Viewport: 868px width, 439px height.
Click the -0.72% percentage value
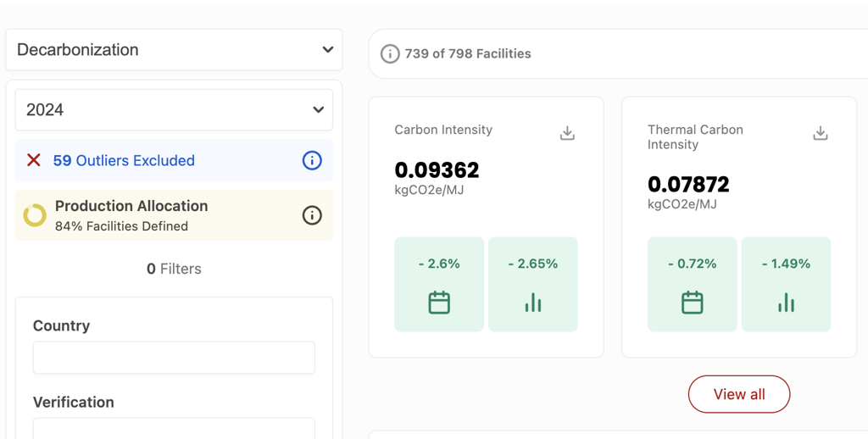(x=692, y=264)
